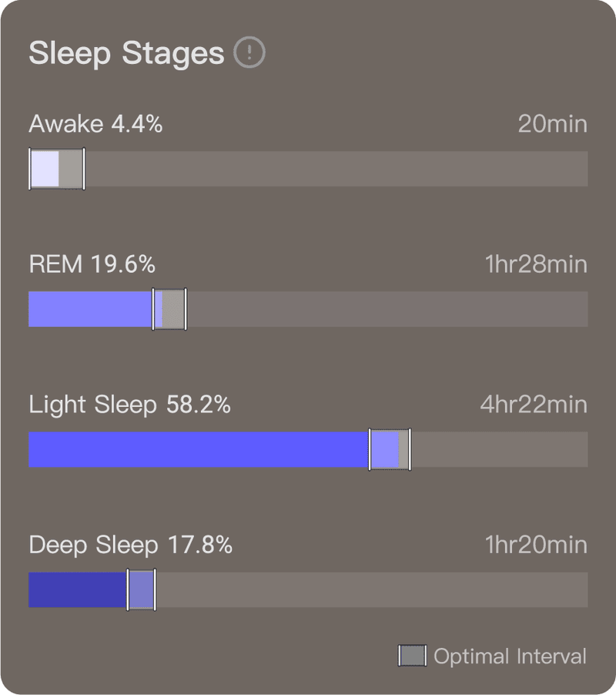Click the Optimal Interval legend text

point(510,656)
